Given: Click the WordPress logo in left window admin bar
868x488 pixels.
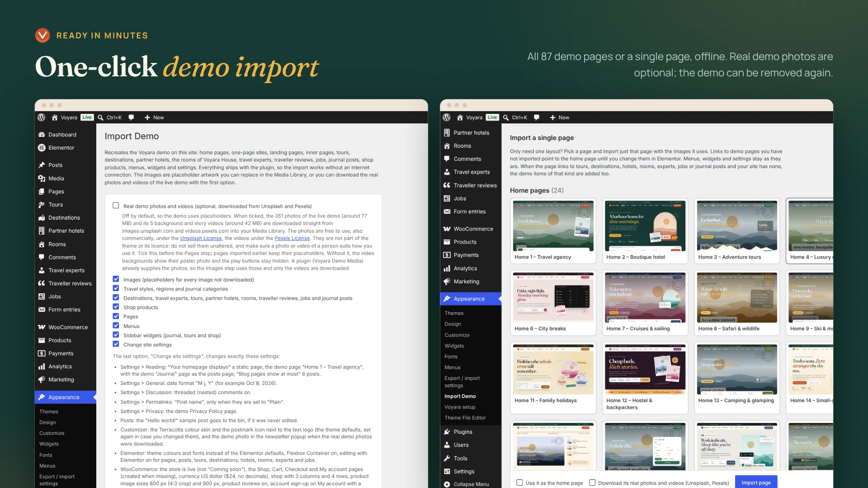Looking at the screenshot, I should click(41, 117).
